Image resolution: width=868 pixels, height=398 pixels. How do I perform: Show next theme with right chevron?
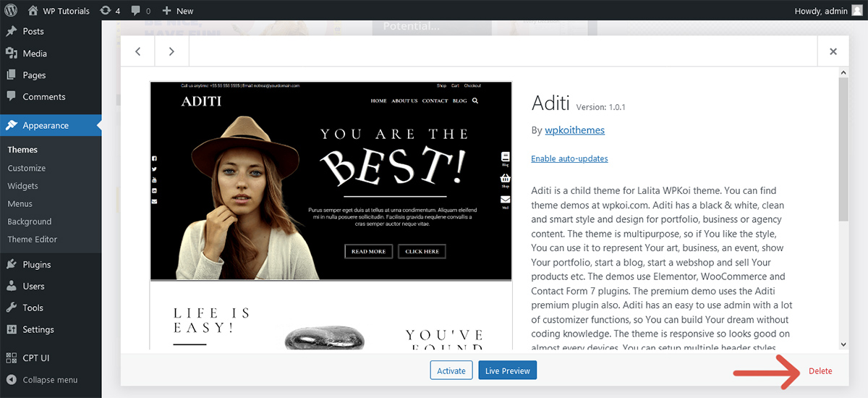[171, 51]
